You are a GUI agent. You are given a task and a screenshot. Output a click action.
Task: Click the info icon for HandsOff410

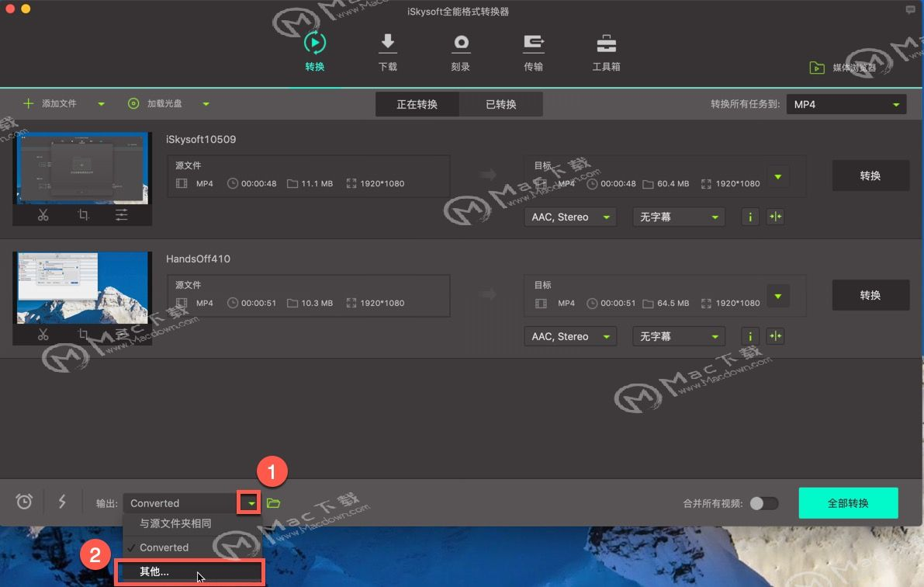(x=750, y=336)
